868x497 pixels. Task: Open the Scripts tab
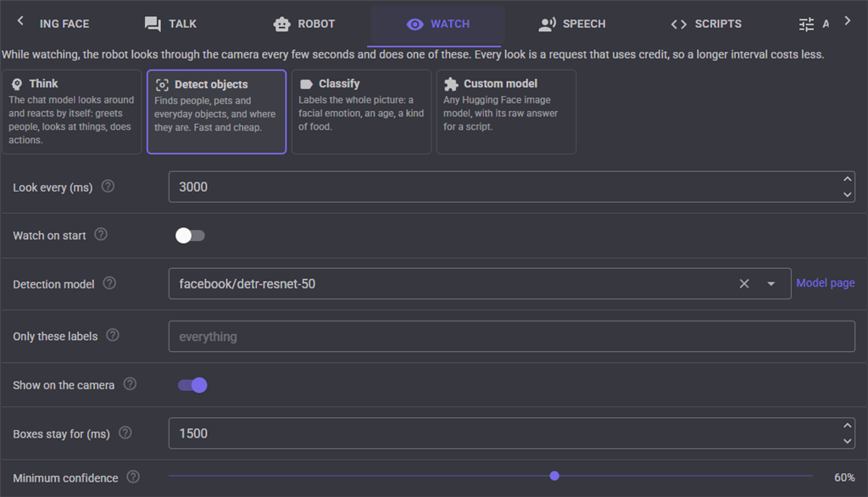pos(706,24)
